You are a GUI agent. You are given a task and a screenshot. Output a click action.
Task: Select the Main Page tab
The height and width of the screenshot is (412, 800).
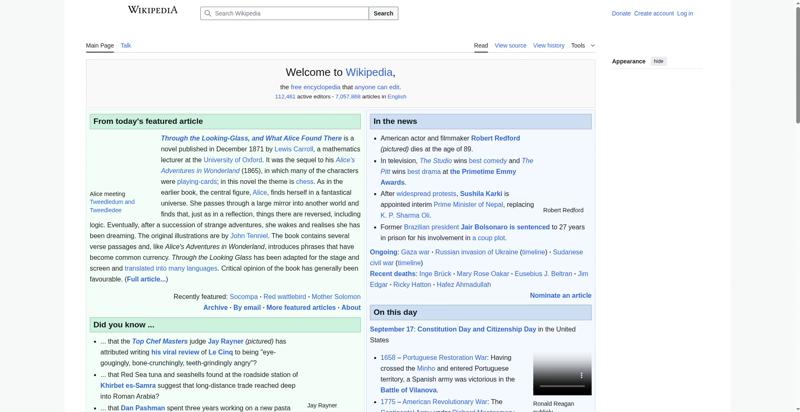tap(99, 45)
